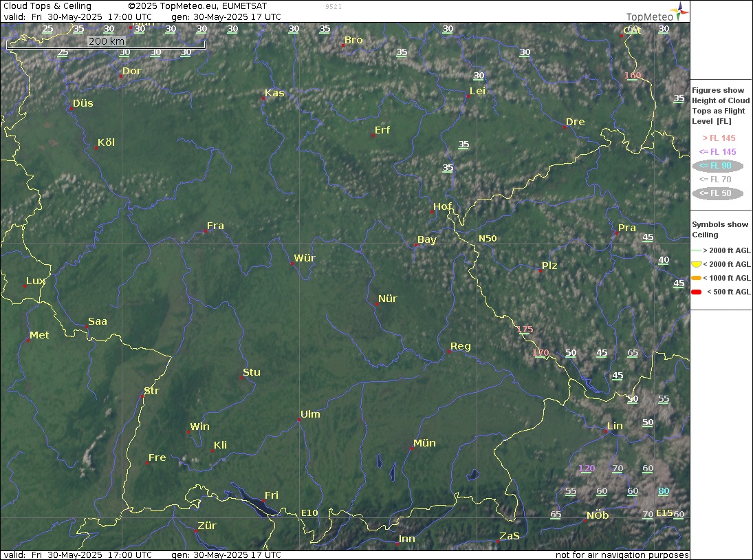Click the Zürich 'Zür' city label
This screenshot has width=753, height=560.
(207, 526)
